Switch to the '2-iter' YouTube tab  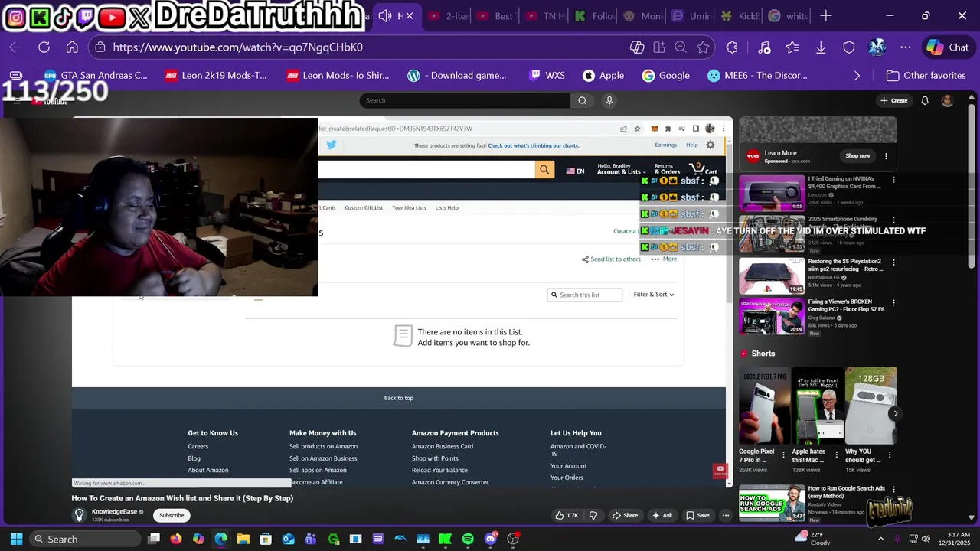[448, 16]
